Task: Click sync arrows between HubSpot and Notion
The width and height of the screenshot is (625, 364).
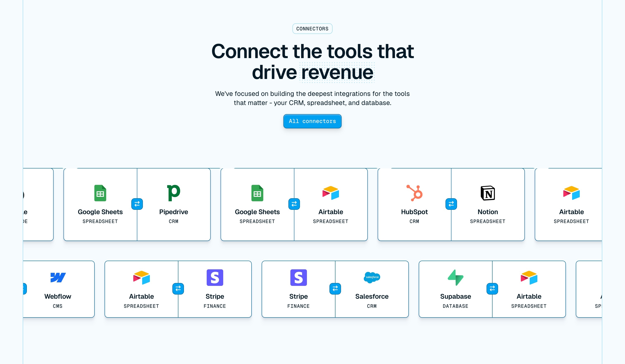Action: [x=451, y=204]
